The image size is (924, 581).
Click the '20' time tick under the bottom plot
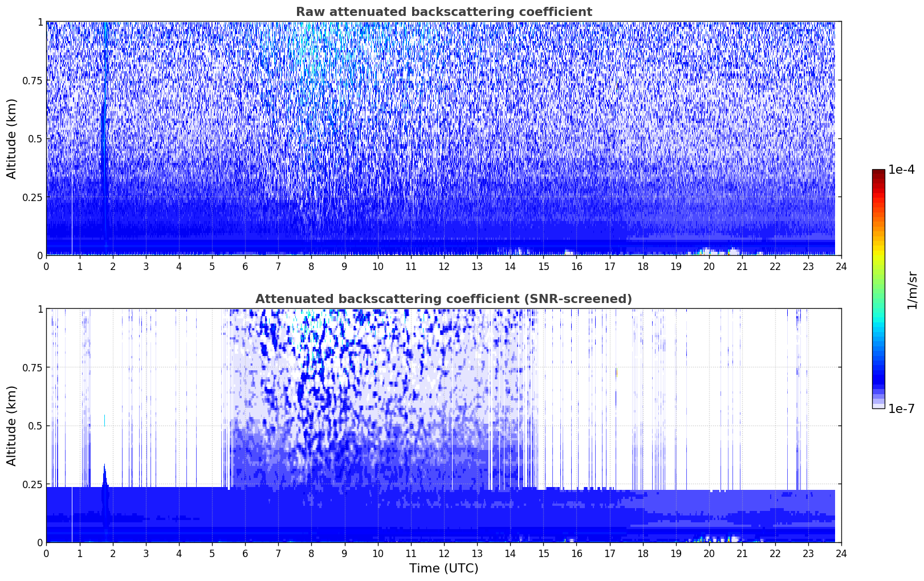(709, 553)
